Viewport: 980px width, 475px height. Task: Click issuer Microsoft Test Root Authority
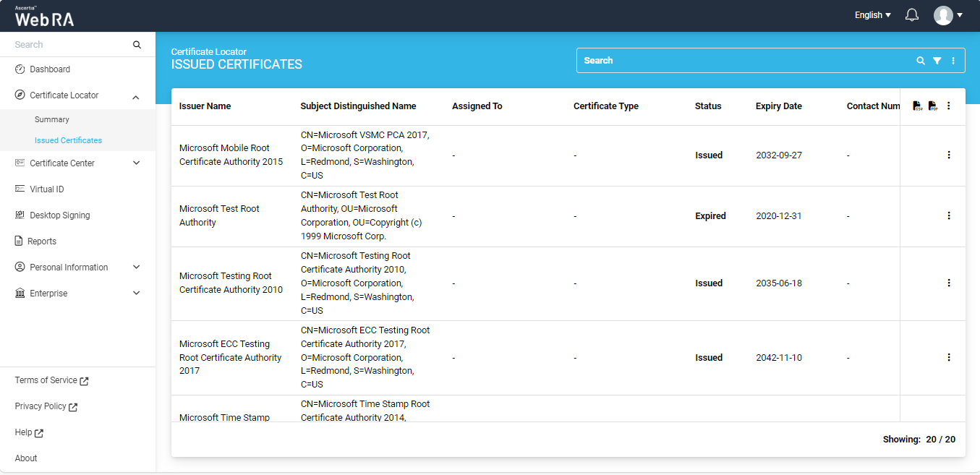point(219,215)
